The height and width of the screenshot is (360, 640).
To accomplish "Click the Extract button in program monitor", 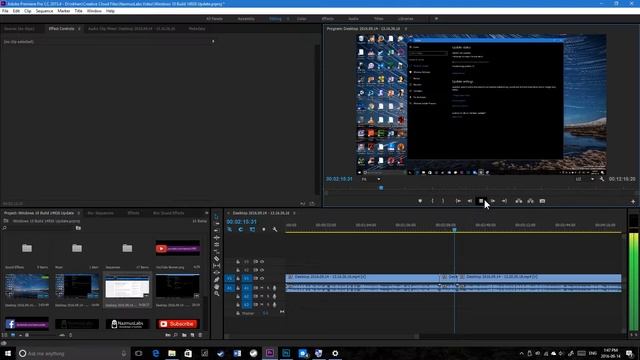I will click(x=530, y=201).
